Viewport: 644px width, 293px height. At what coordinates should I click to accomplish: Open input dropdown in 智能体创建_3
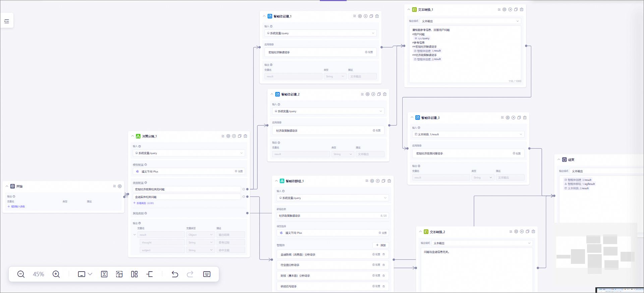[468, 134]
